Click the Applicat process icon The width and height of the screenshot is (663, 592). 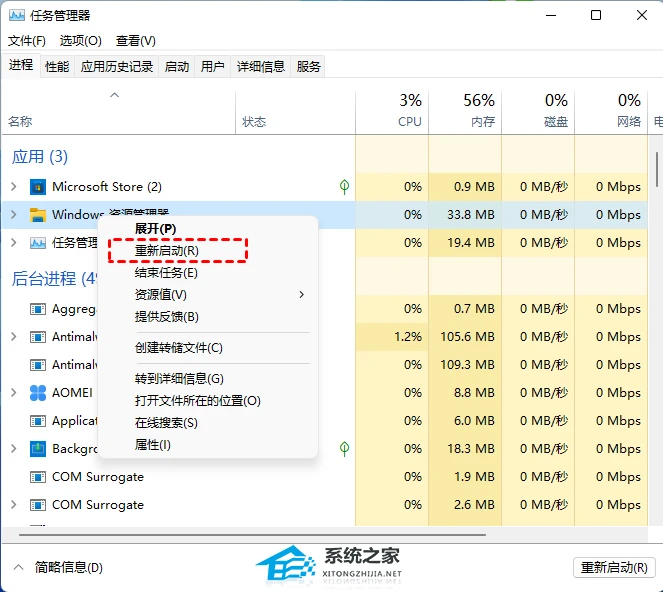click(x=38, y=421)
